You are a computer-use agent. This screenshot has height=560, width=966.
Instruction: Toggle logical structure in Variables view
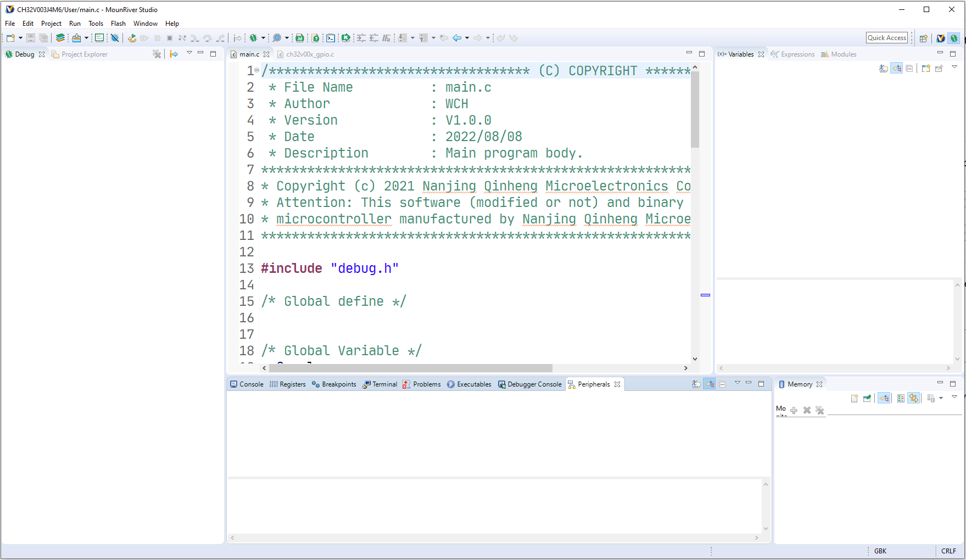click(897, 69)
